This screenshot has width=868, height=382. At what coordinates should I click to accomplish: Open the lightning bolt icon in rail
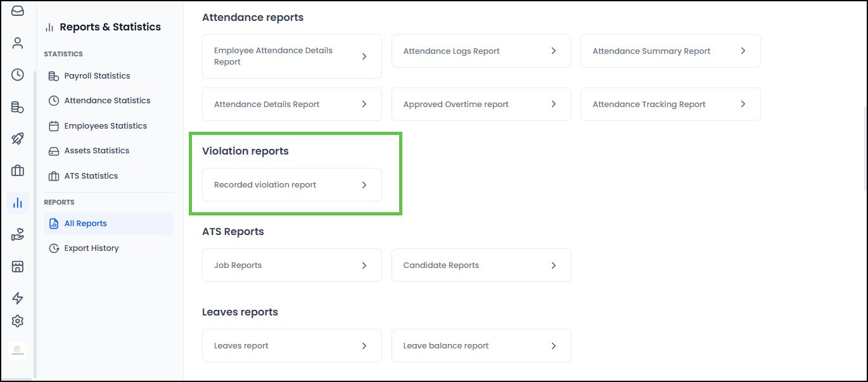click(18, 298)
